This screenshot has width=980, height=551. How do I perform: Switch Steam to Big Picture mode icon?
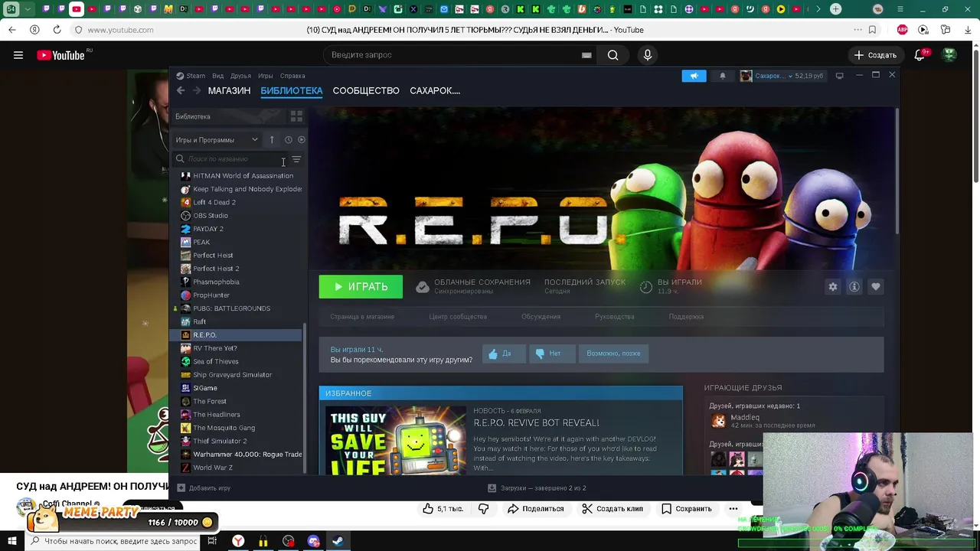click(839, 76)
